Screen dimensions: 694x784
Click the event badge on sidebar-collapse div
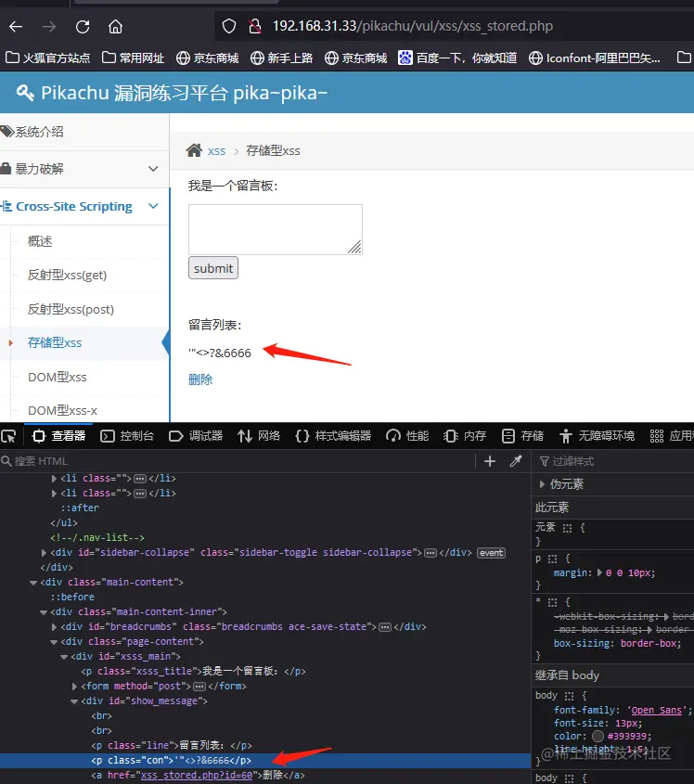tap(491, 552)
